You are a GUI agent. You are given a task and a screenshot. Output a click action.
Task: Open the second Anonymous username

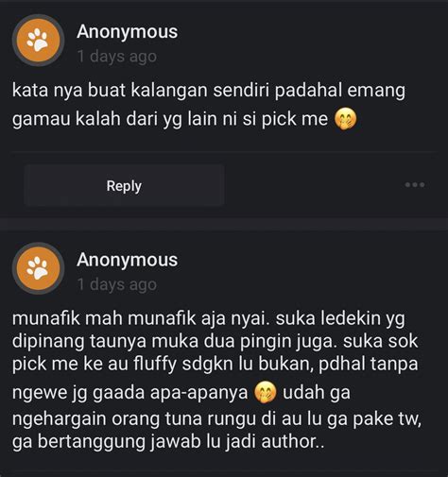(128, 260)
